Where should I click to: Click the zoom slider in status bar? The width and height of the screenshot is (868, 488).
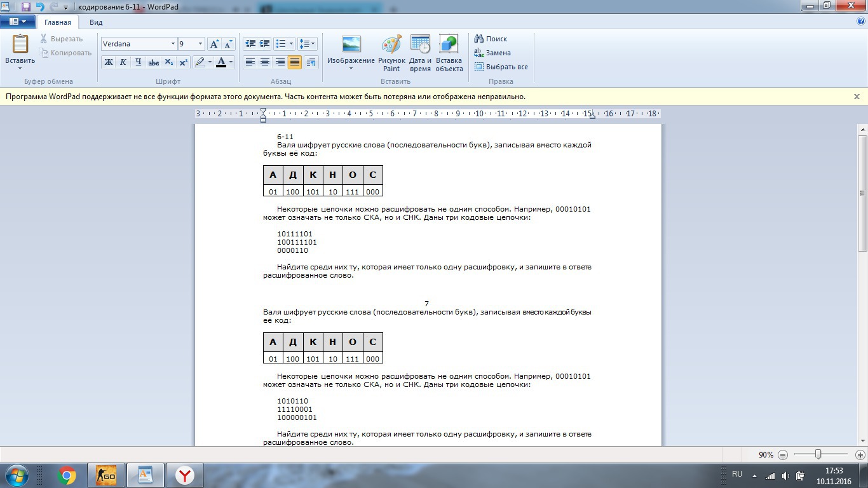point(818,454)
